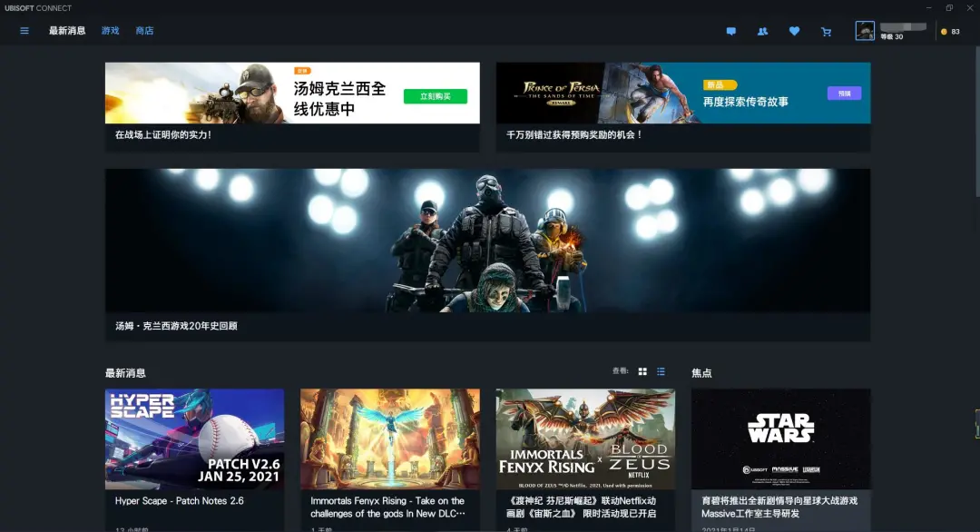The width and height of the screenshot is (980, 532).
Task: Open your wishlist via the heart icon
Action: [794, 31]
